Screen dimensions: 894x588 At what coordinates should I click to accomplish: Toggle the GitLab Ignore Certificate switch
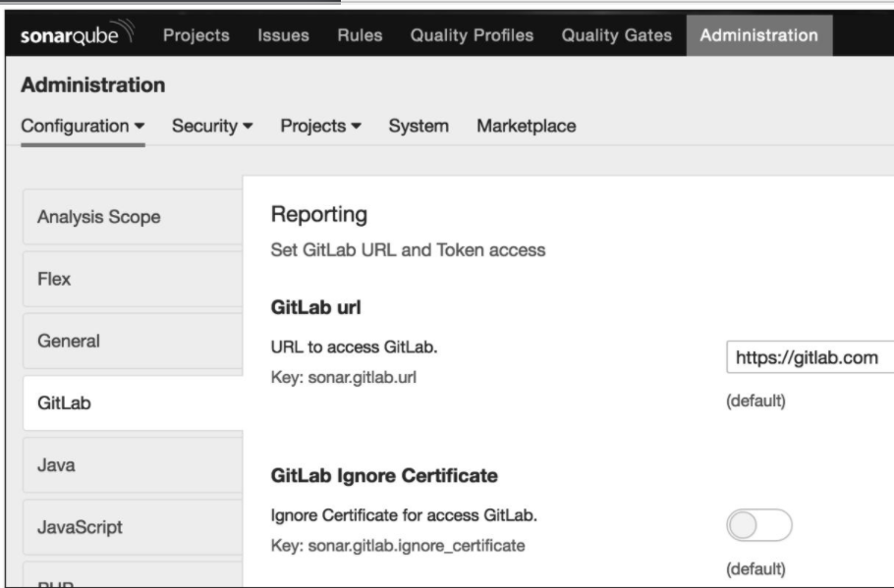758,525
